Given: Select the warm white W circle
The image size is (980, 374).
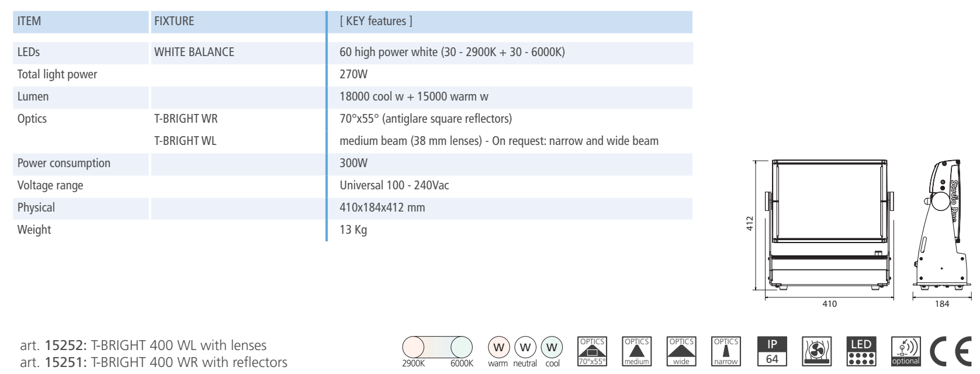Looking at the screenshot, I should tap(498, 347).
